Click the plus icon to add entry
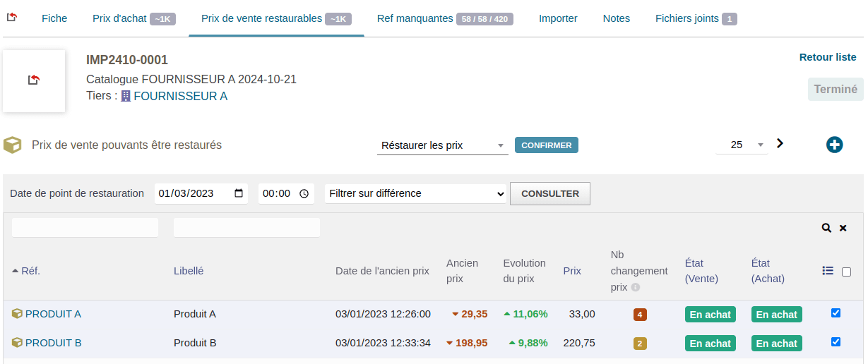868x364 pixels. tap(834, 145)
